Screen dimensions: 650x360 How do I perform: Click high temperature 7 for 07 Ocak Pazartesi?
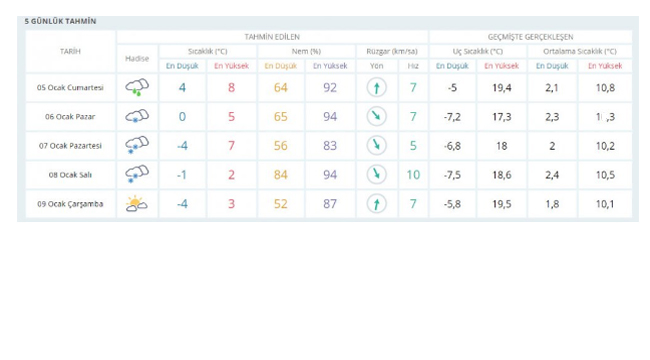[231, 146]
